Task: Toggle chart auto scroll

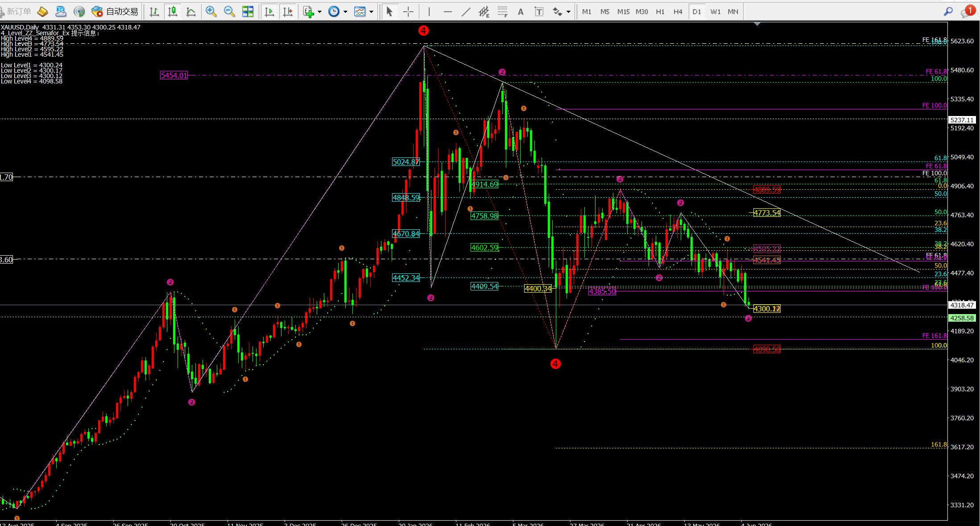Action: [x=269, y=12]
